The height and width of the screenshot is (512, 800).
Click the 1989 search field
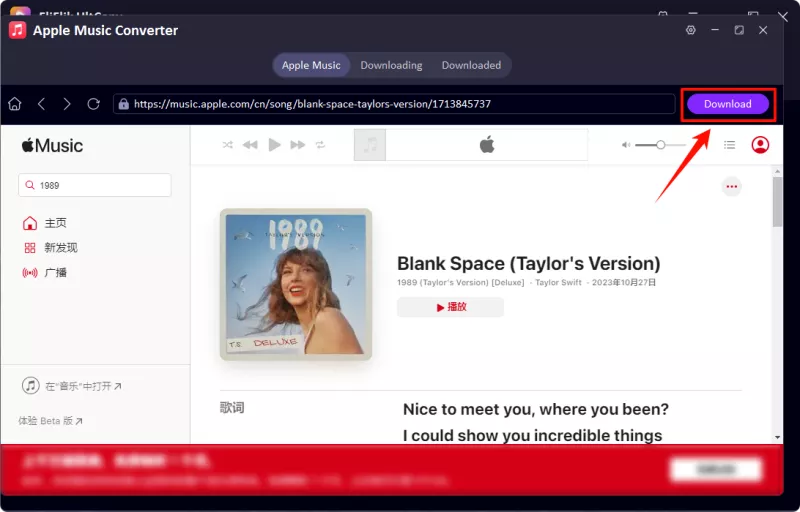click(x=95, y=185)
